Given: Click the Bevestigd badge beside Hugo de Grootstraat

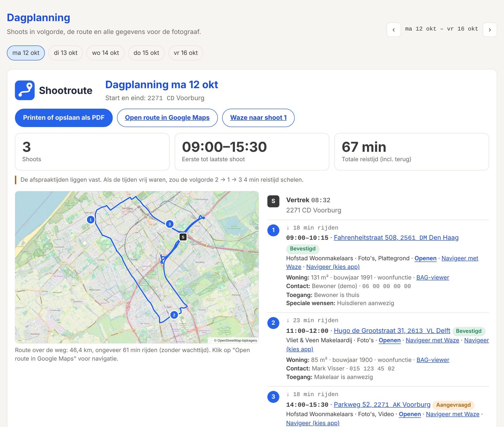Looking at the screenshot, I should (469, 331).
